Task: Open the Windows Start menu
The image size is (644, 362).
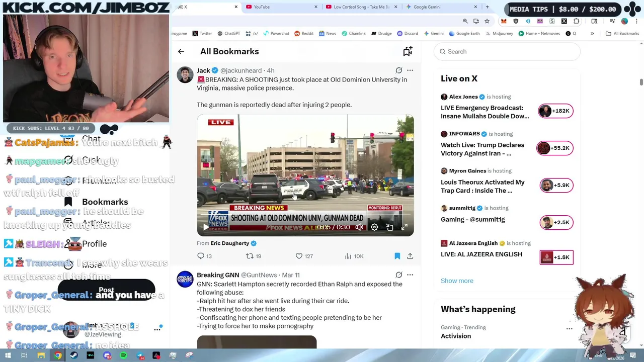Action: pos(8,355)
